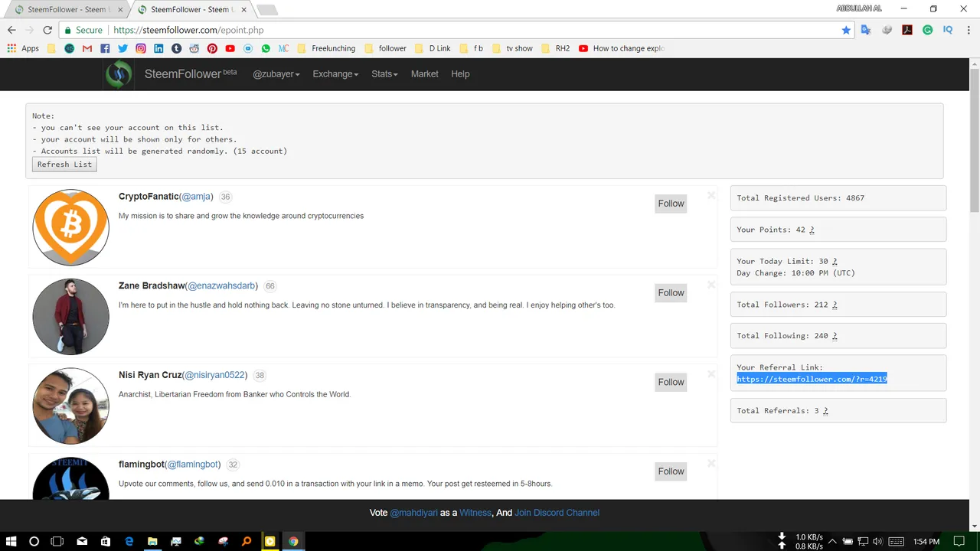Click the Join Discord Channel link
Viewport: 980px width, 551px height.
[x=557, y=513]
